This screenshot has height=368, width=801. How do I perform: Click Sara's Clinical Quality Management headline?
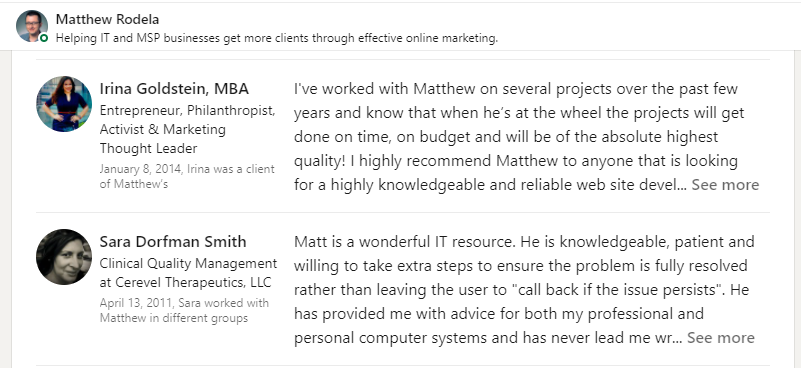[189, 264]
